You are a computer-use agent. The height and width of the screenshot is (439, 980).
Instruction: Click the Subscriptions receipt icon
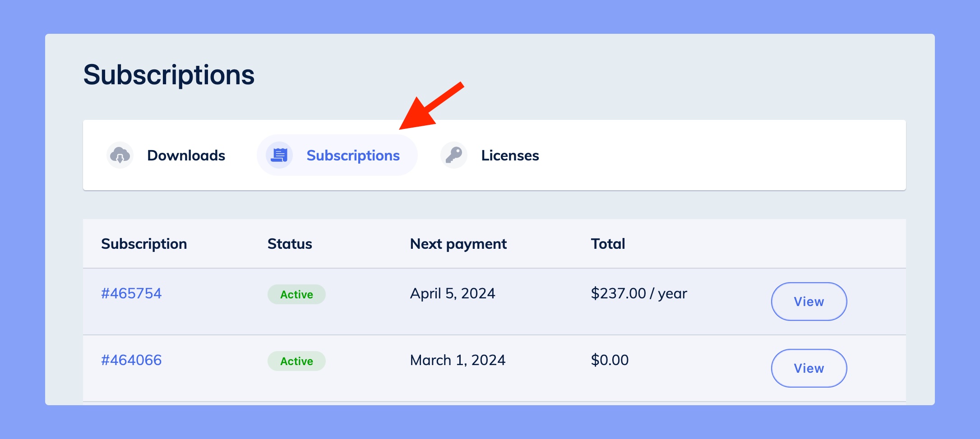(279, 155)
